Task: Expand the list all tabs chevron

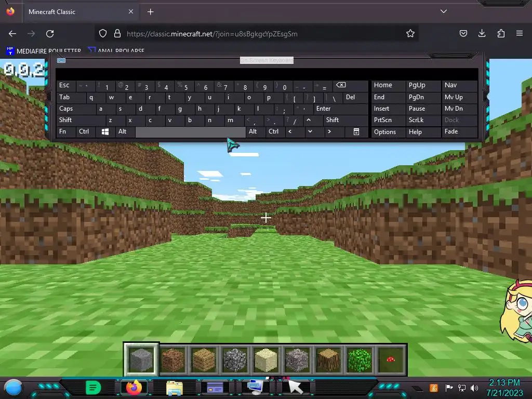Action: coord(444,11)
